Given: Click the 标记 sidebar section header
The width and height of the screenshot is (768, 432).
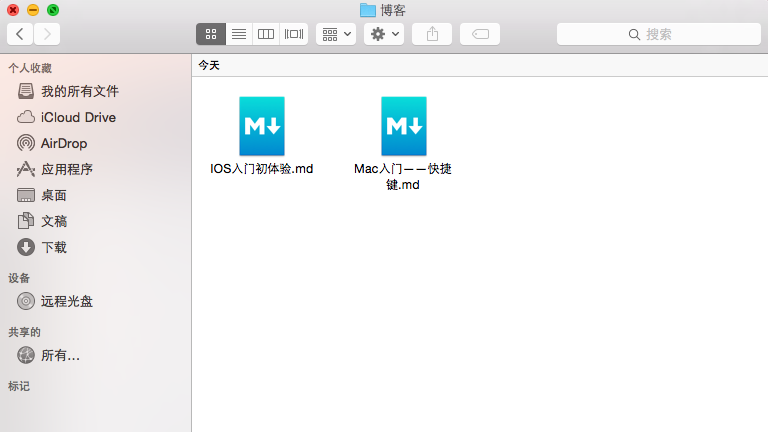Looking at the screenshot, I should tap(19, 386).
